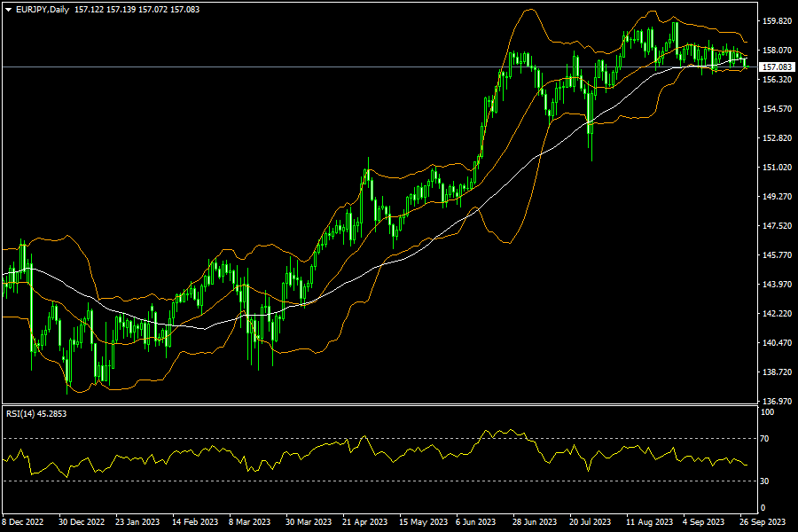
Task: Click the 11 Aug 2023 date label
Action: tap(649, 522)
